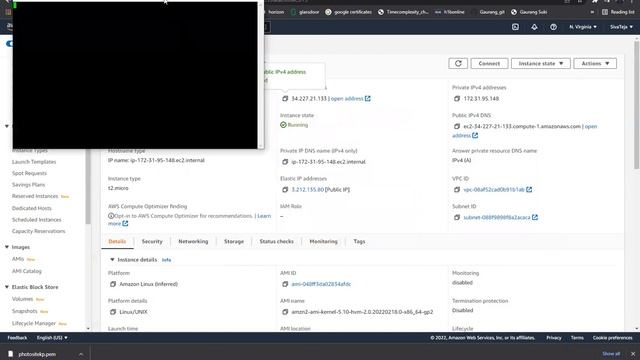This screenshot has height=360, width=640.
Task: Click the Connect button
Action: (489, 64)
